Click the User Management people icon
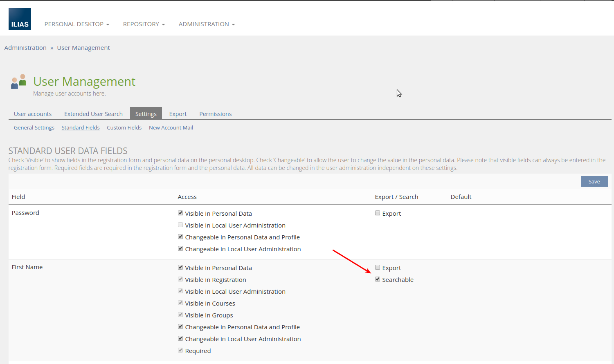614x364 pixels. pos(19,82)
